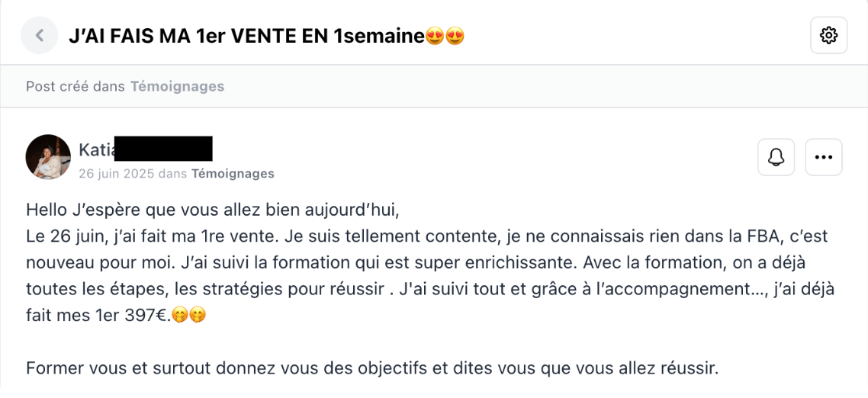Image resolution: width=868 pixels, height=398 pixels.
Task: Open the three-dot more options menu
Action: click(x=824, y=157)
